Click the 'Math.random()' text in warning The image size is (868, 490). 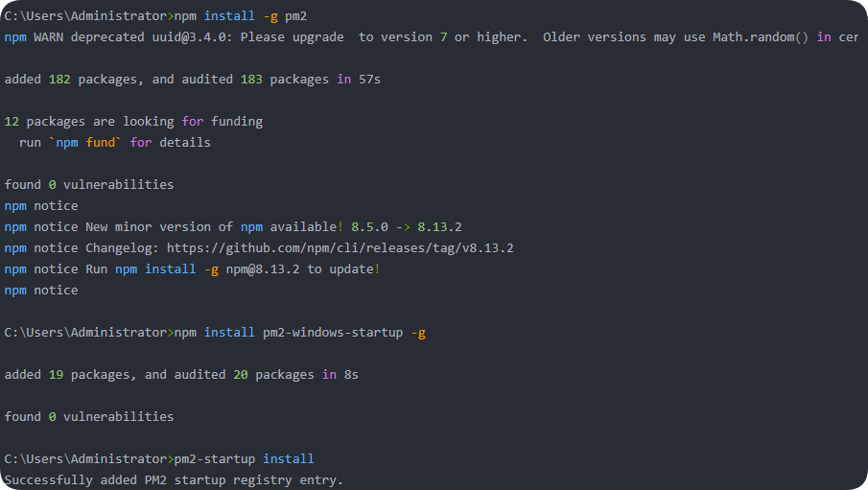coord(761,37)
